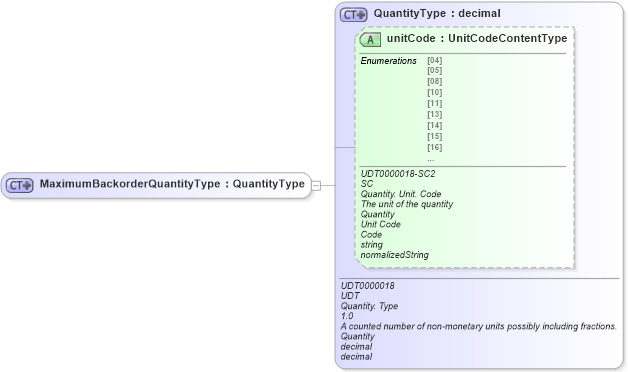This screenshot has width=628, height=372.
Task: Click the Quantity. Unit. Code annotation
Action: tap(401, 194)
